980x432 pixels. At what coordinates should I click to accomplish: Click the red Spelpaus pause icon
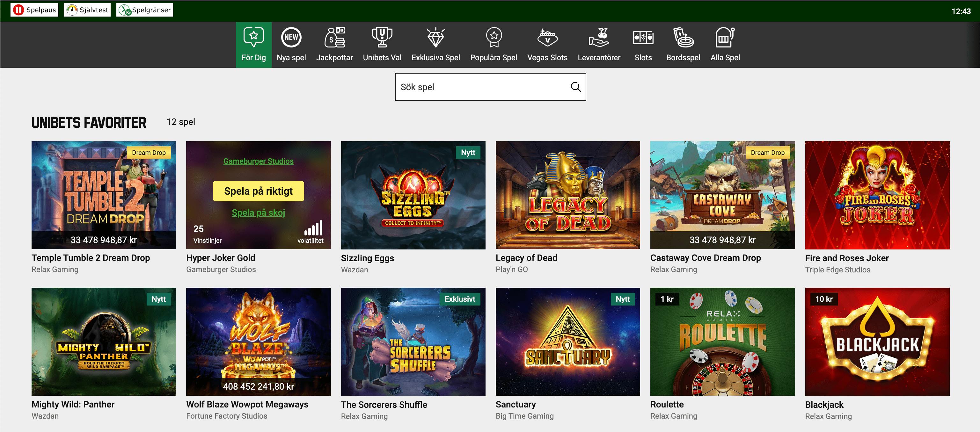coord(18,10)
